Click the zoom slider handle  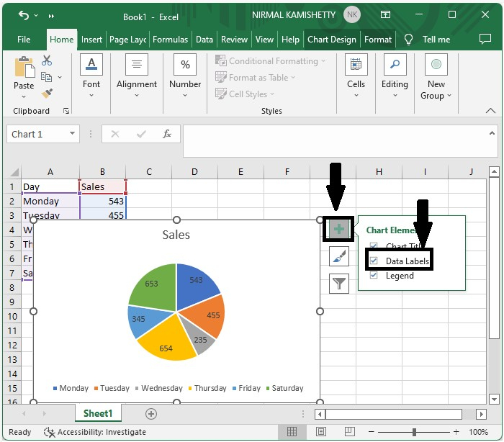tap(414, 432)
